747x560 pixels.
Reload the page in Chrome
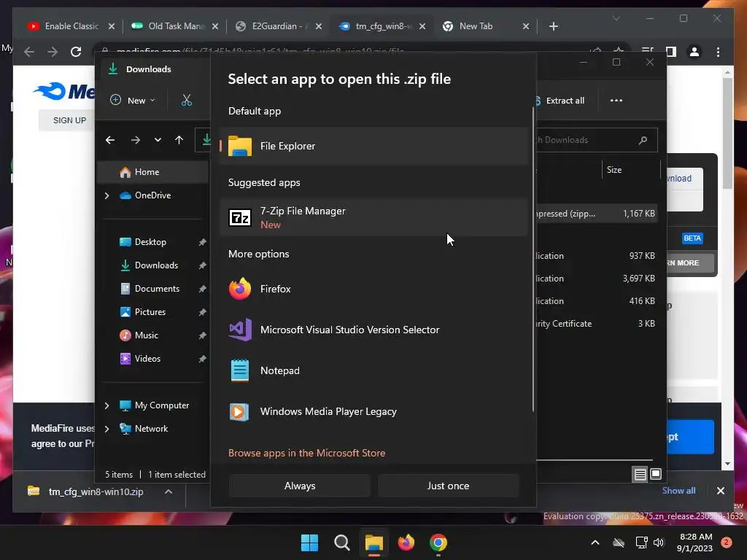(76, 52)
